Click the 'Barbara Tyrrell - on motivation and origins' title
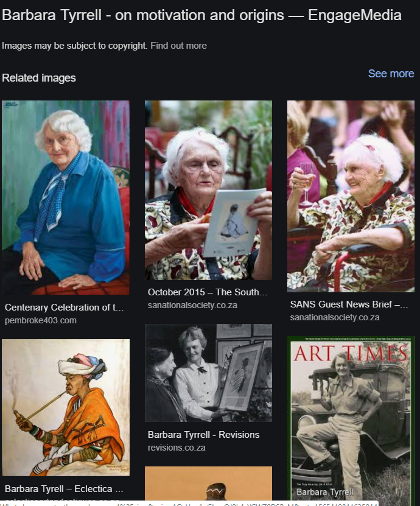The image size is (420, 506). coord(143,15)
